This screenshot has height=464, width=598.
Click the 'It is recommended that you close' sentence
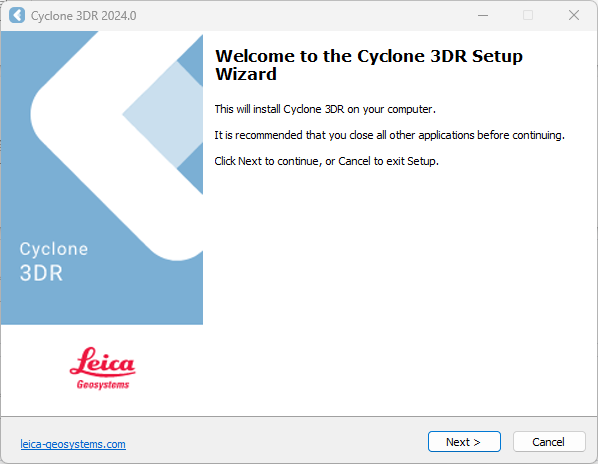pyautogui.click(x=389, y=135)
